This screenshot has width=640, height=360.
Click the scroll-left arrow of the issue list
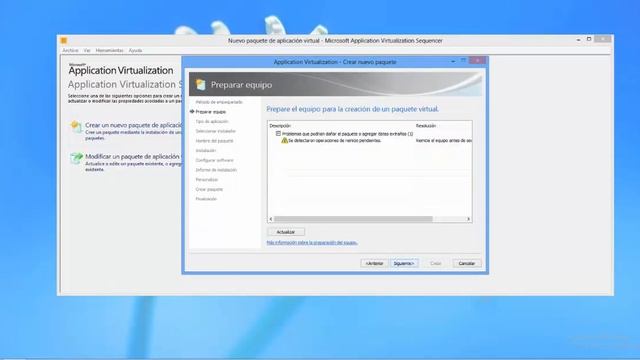click(x=271, y=219)
